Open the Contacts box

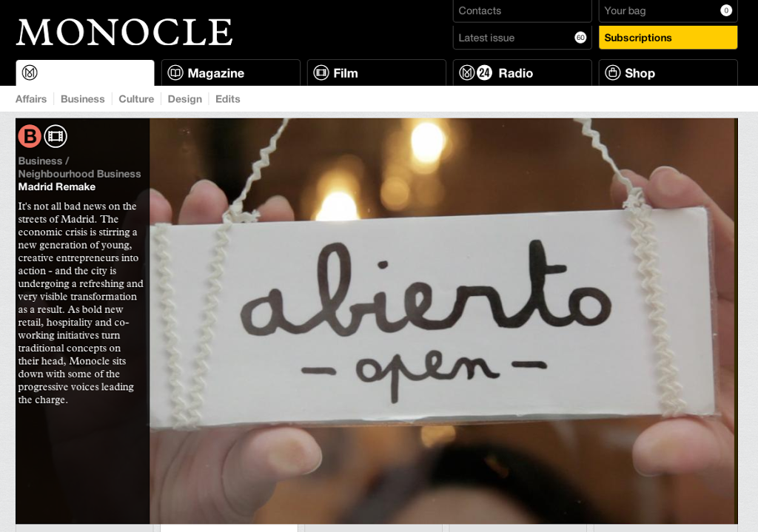pos(522,10)
